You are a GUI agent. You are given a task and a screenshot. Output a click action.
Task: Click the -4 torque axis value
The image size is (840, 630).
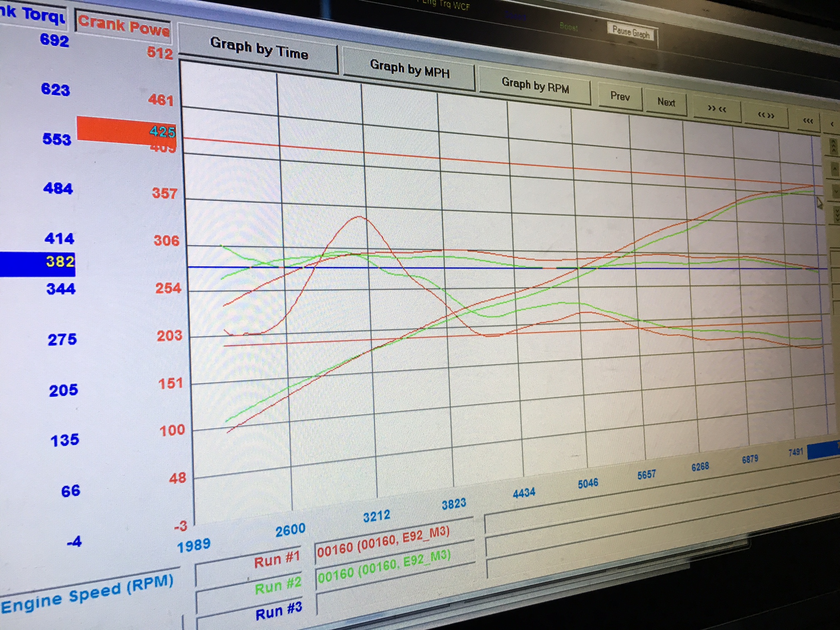tap(74, 542)
